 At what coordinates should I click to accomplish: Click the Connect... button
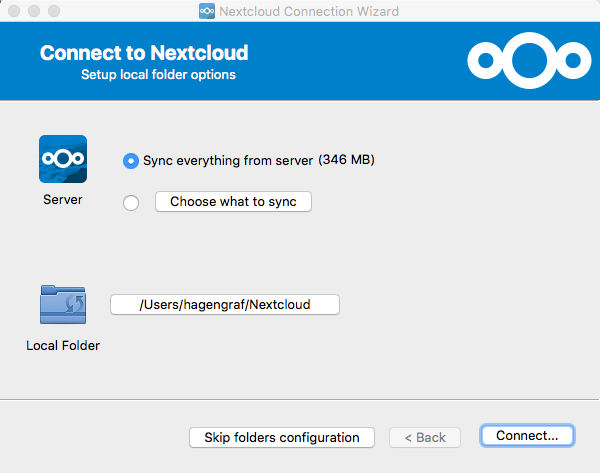(527, 435)
